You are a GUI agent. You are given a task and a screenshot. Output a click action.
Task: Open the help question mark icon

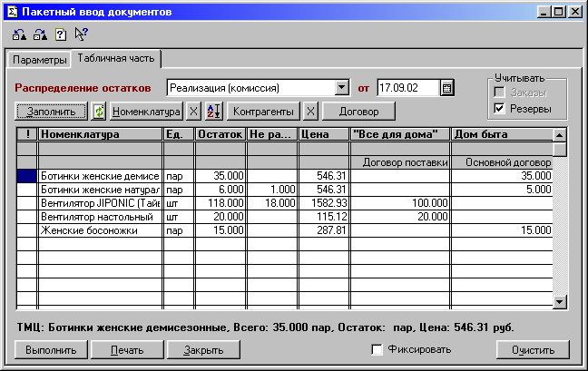click(x=60, y=34)
